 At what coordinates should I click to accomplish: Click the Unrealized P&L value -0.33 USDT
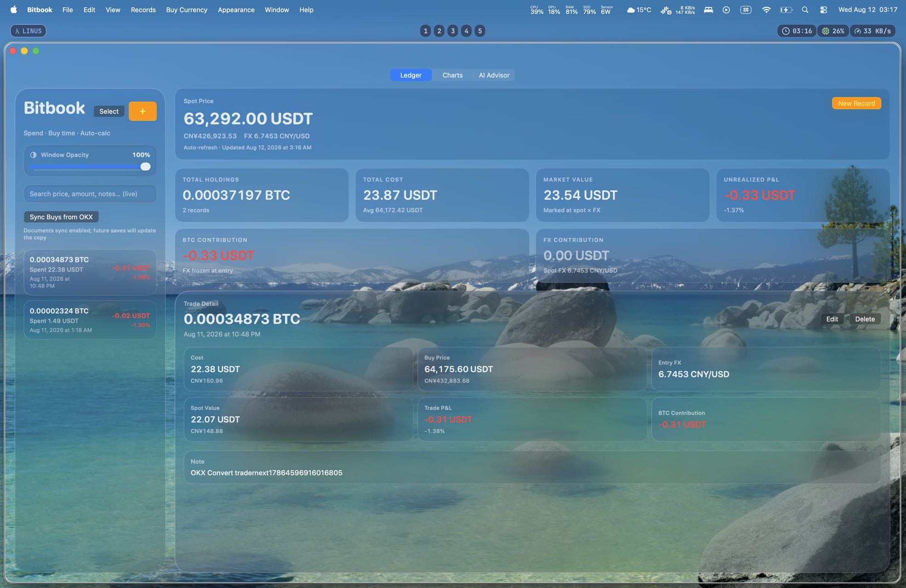(759, 195)
